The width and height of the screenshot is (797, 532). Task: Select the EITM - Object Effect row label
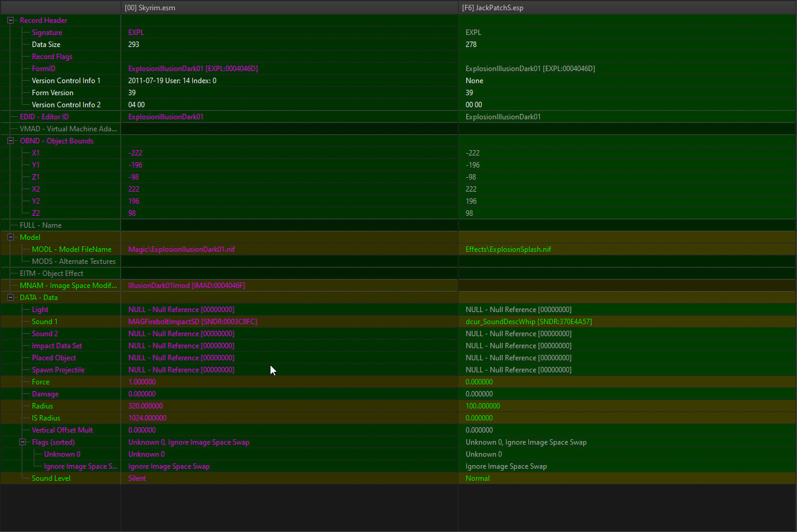pos(51,274)
